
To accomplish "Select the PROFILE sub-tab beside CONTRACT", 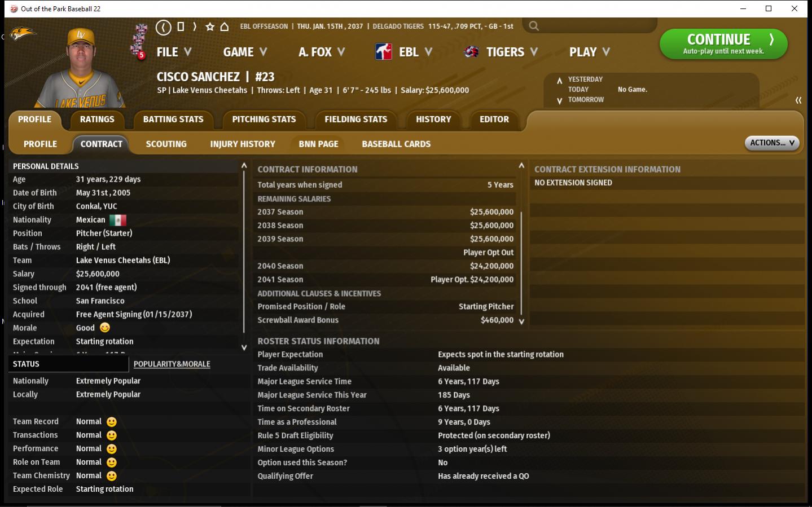I will click(40, 144).
